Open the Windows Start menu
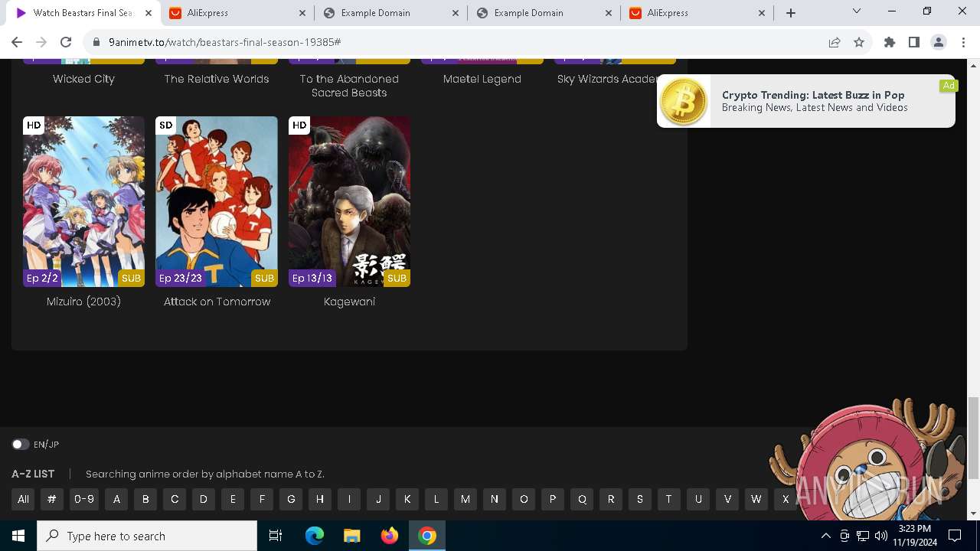 18,536
